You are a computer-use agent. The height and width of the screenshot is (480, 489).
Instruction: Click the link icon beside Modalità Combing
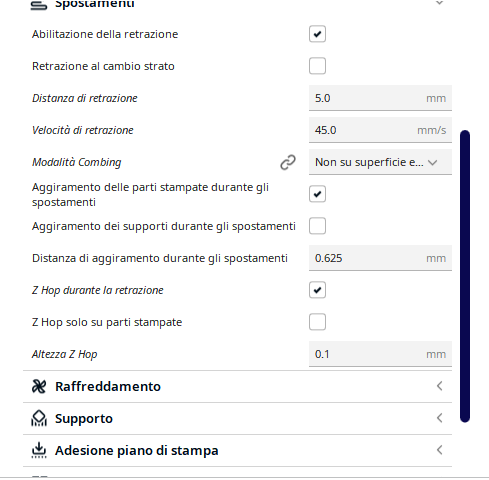coord(288,162)
